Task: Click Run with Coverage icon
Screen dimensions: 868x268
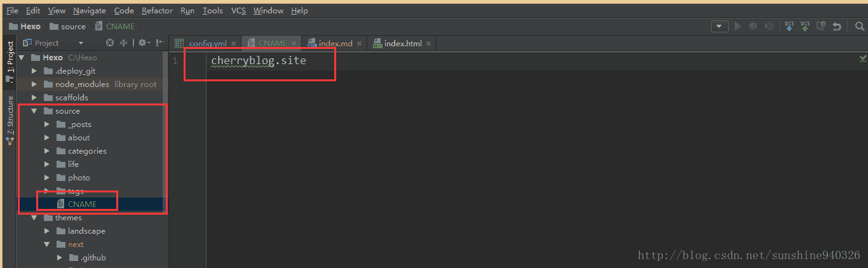Action: tap(770, 26)
